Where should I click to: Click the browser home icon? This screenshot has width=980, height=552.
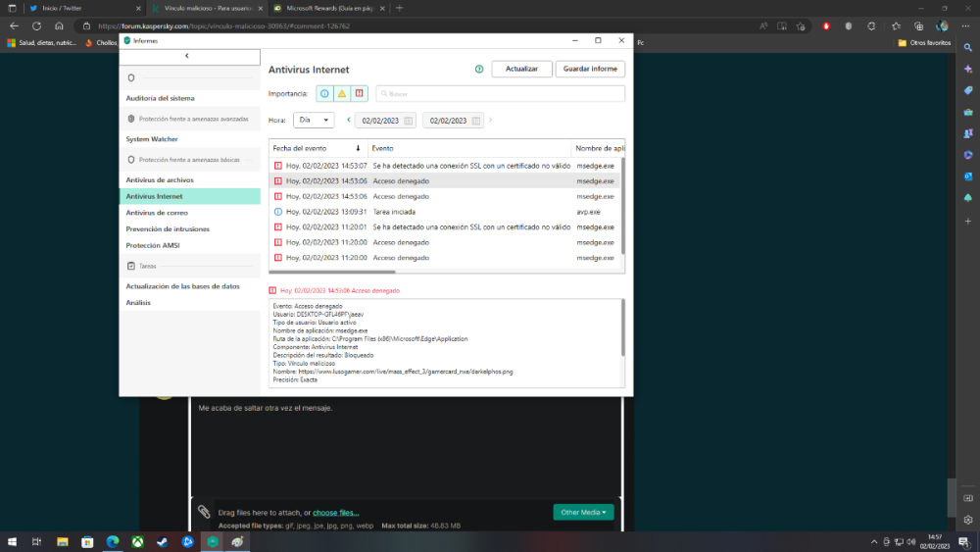point(60,26)
